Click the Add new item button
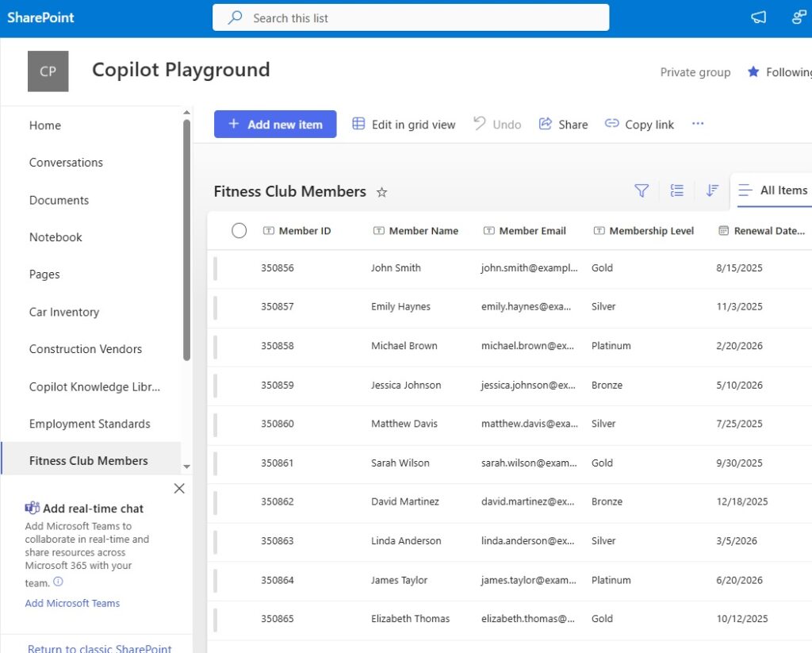812x653 pixels. click(275, 125)
